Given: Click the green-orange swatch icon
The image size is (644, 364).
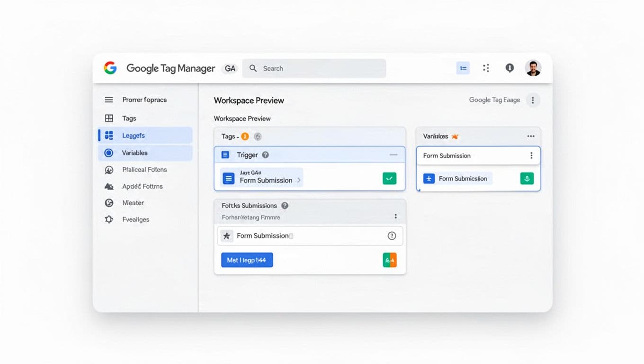Looking at the screenshot, I should [x=389, y=260].
